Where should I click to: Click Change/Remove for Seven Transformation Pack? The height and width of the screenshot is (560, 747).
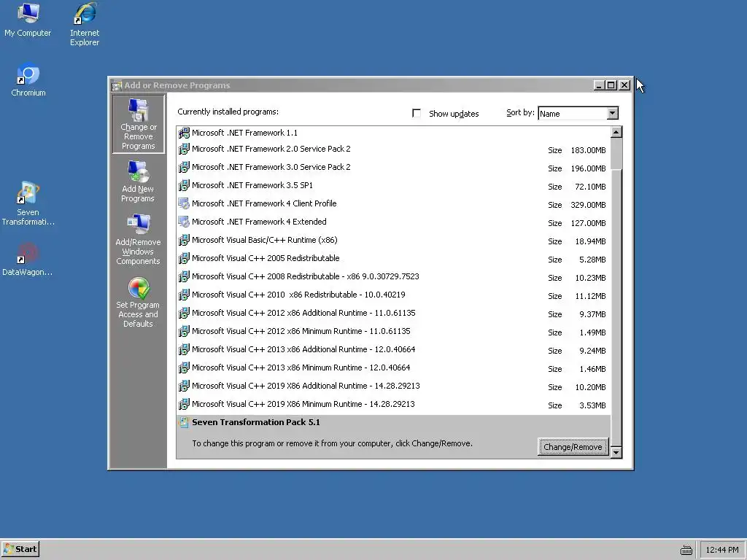(573, 447)
